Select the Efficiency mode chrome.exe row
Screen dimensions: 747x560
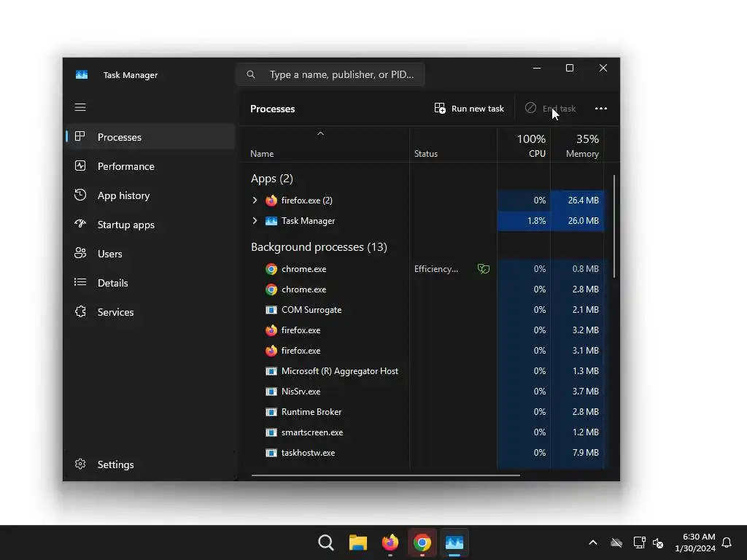(427, 269)
